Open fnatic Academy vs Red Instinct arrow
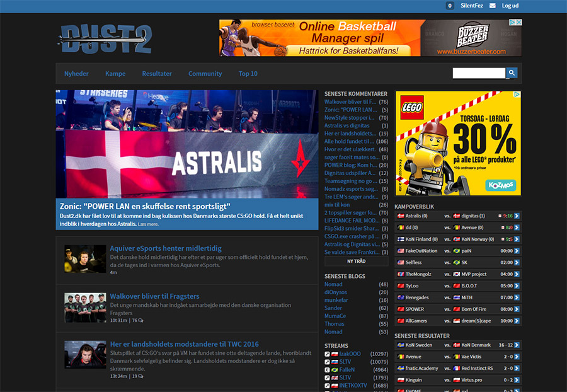 [x=517, y=368]
